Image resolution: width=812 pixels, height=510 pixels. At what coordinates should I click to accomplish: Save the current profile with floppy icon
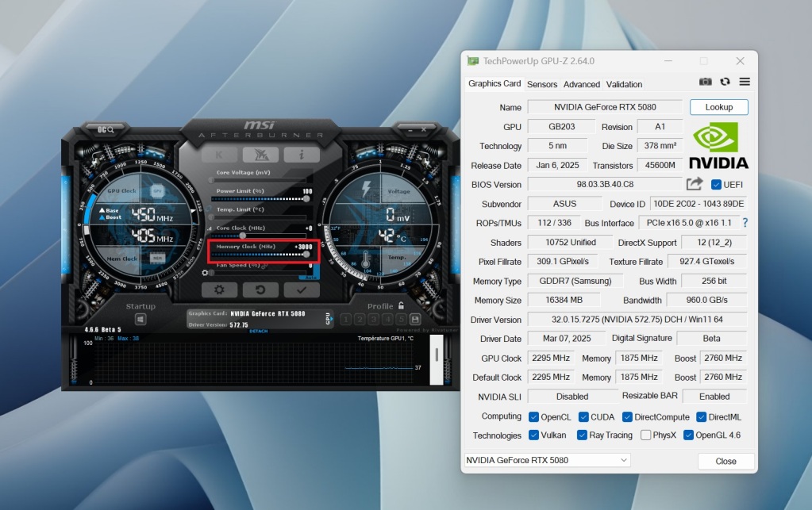(415, 319)
